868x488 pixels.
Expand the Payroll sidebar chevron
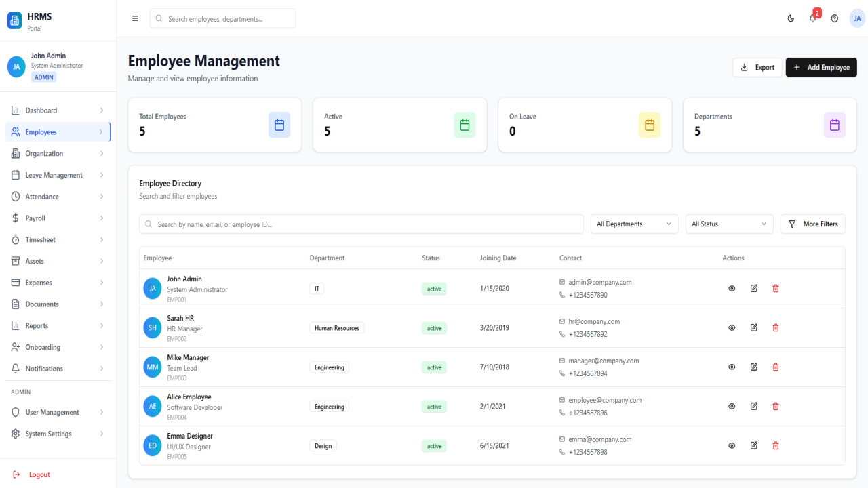pyautogui.click(x=102, y=218)
